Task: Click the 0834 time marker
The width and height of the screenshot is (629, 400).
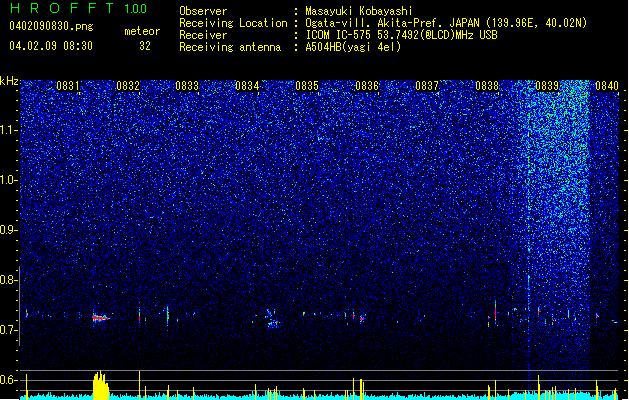Action: [247, 86]
